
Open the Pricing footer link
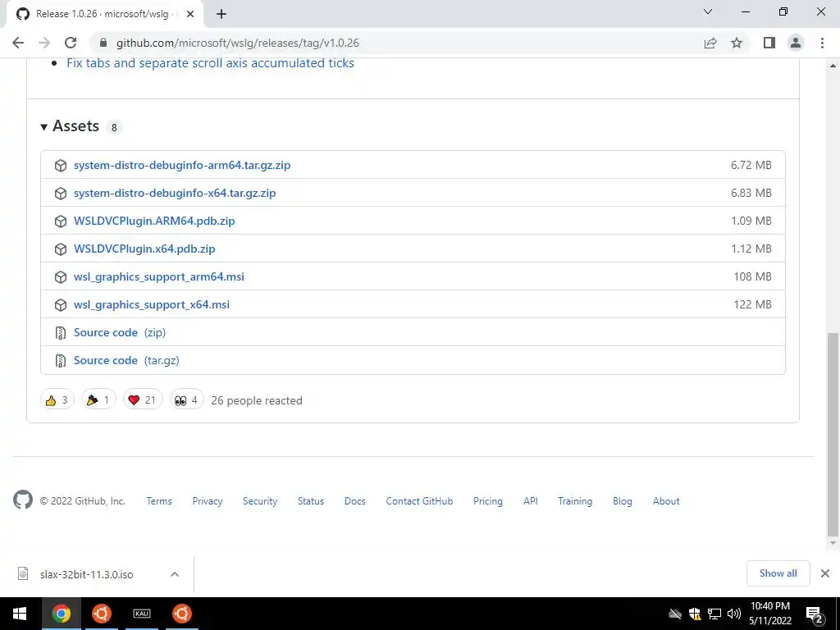pos(488,501)
